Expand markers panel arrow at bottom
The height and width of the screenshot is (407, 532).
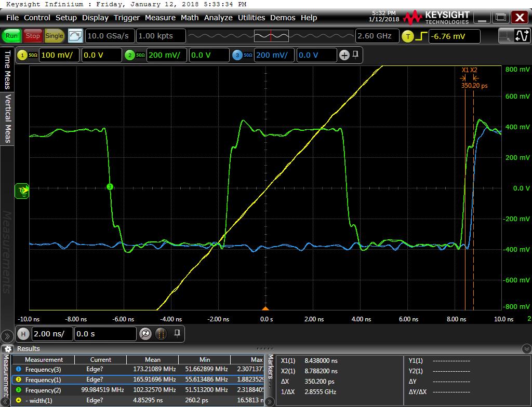270,402
